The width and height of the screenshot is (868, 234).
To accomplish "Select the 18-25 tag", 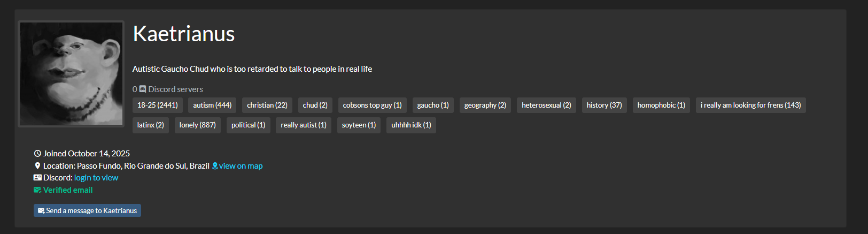I will 158,105.
